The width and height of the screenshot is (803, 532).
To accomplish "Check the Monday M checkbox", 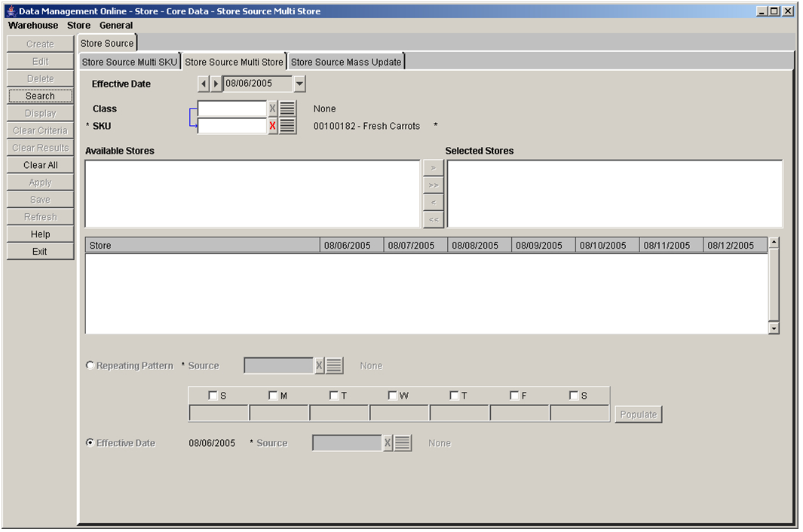I will pyautogui.click(x=273, y=396).
